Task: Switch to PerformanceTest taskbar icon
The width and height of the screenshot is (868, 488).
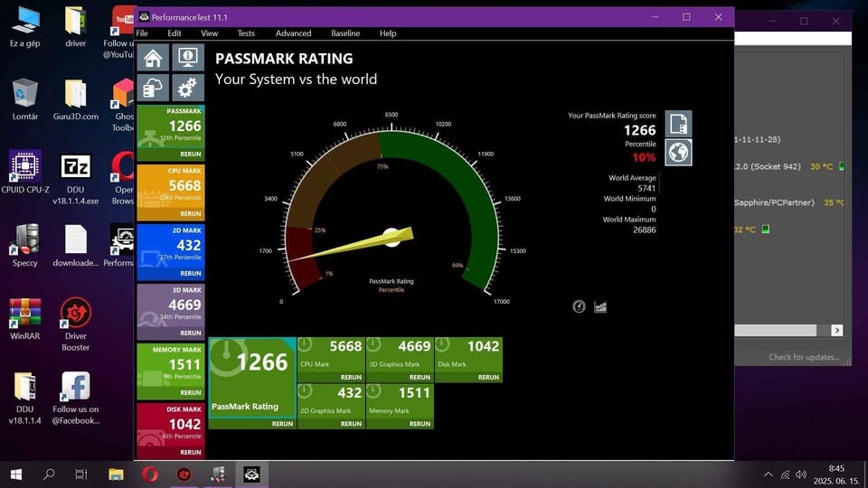Action: (x=251, y=474)
